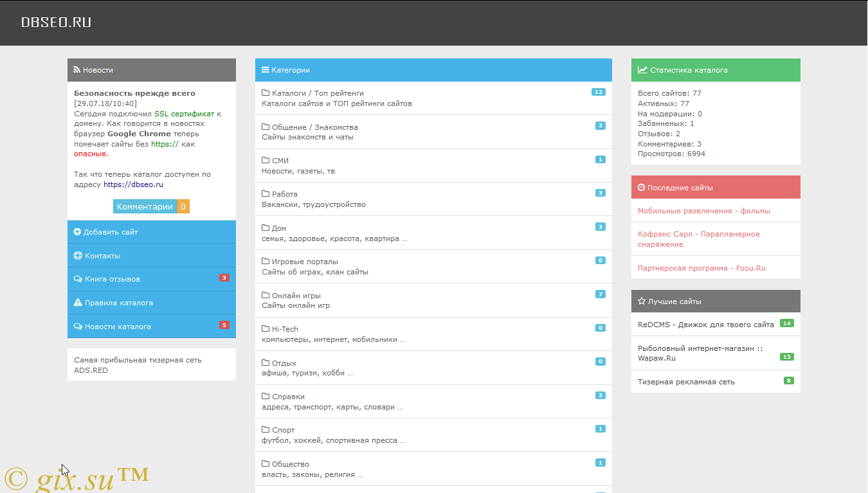Click folder icon of Общение / Знакомства
868x493 pixels.
266,127
